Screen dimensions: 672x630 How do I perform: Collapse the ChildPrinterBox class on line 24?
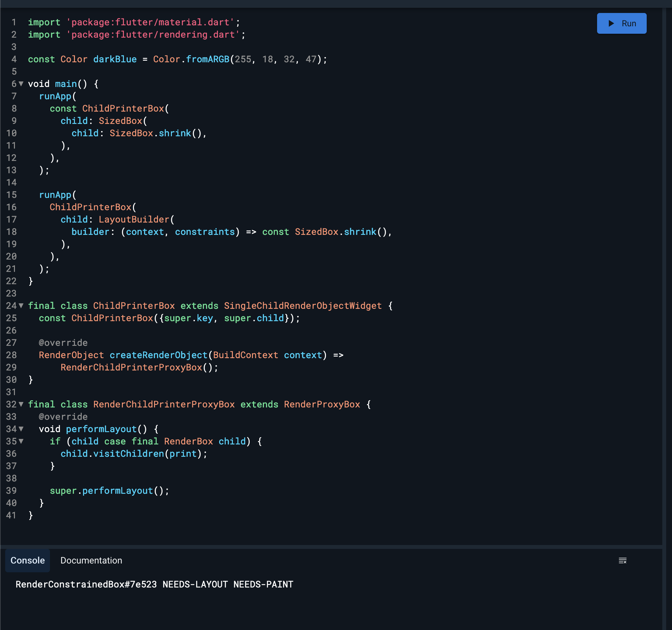[x=21, y=306]
